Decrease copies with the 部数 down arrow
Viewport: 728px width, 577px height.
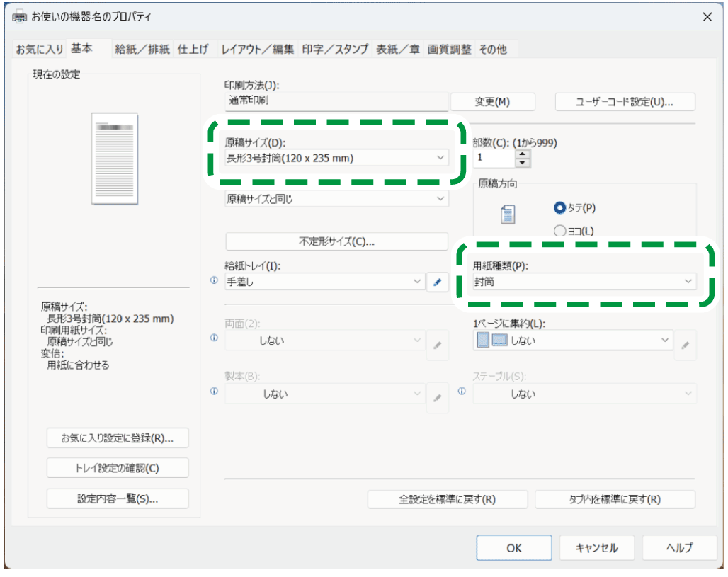(x=523, y=163)
